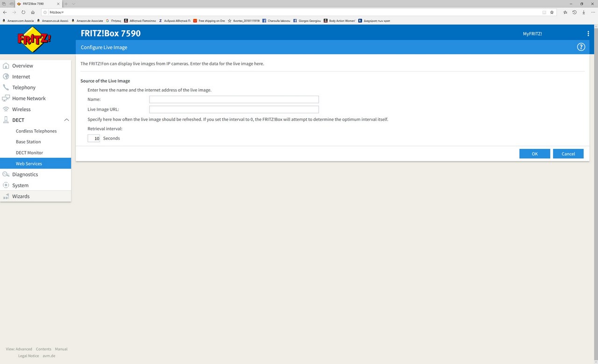
Task: Click the Cancel button
Action: pos(568,154)
